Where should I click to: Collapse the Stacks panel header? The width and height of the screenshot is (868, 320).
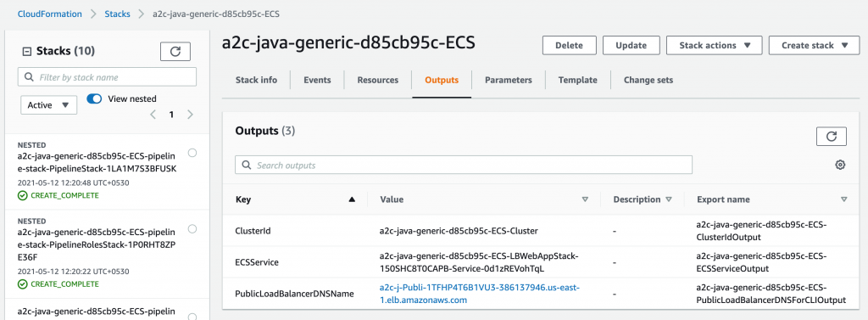click(x=26, y=51)
